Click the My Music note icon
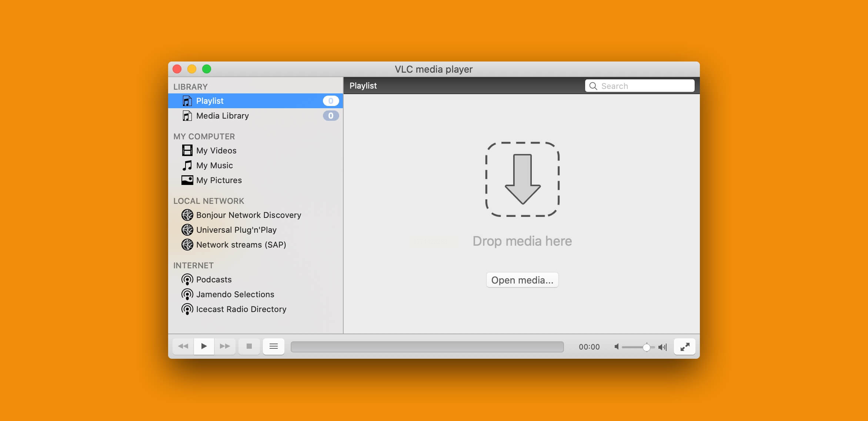 tap(187, 165)
